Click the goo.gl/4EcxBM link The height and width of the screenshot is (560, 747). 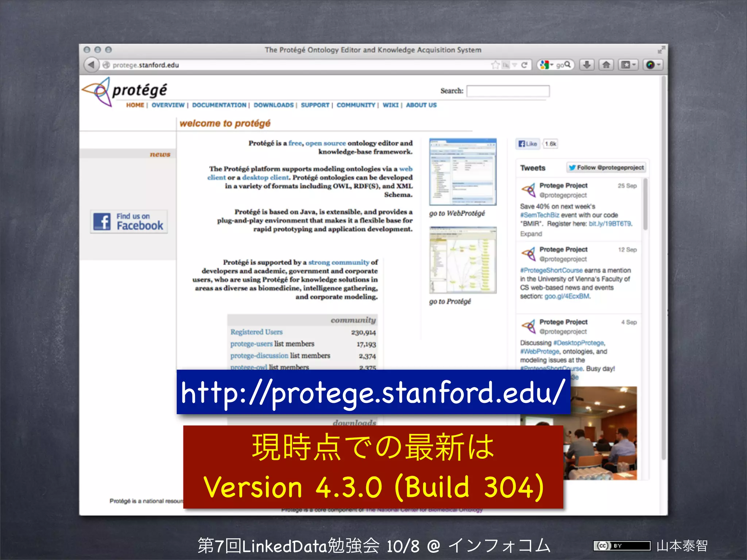click(567, 296)
